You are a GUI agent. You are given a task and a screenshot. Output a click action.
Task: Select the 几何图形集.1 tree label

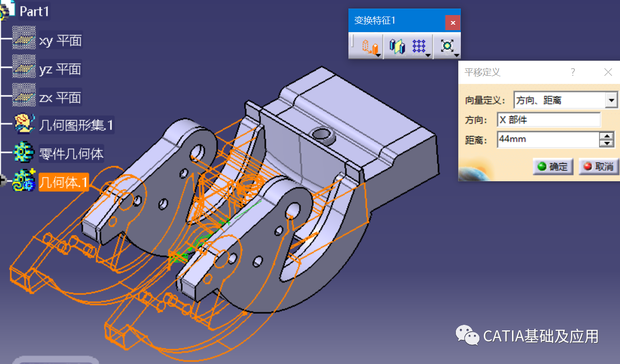coord(76,125)
